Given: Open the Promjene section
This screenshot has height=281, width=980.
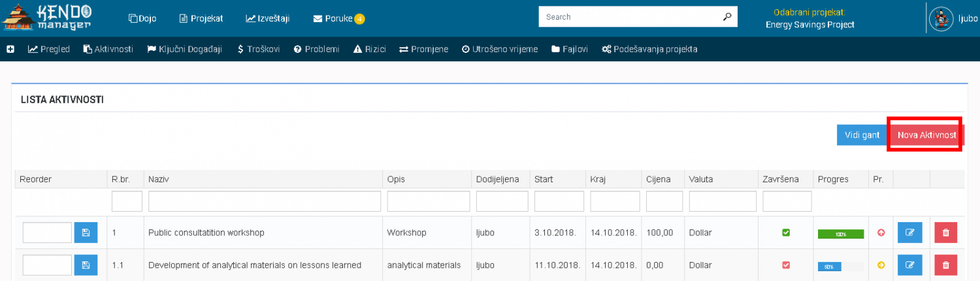Looking at the screenshot, I should pos(424,49).
